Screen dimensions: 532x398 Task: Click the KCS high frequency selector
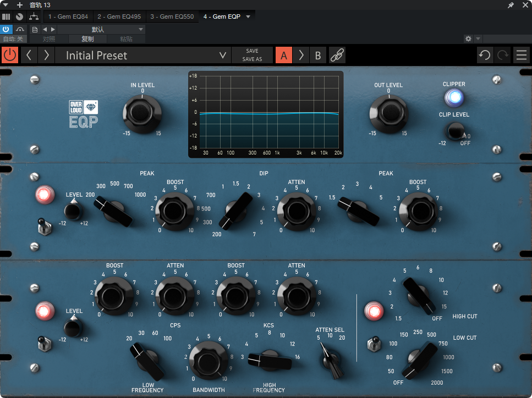[270, 361]
